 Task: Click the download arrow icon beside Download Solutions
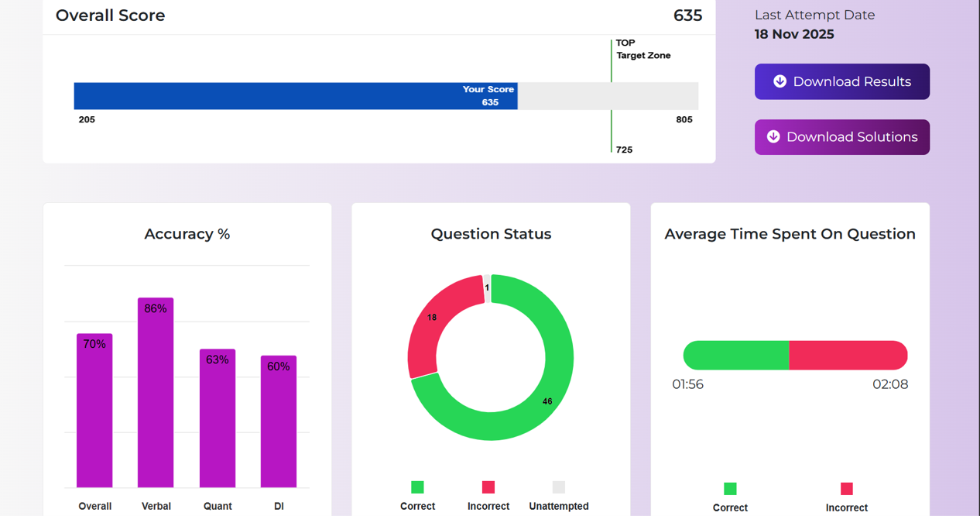tap(773, 137)
